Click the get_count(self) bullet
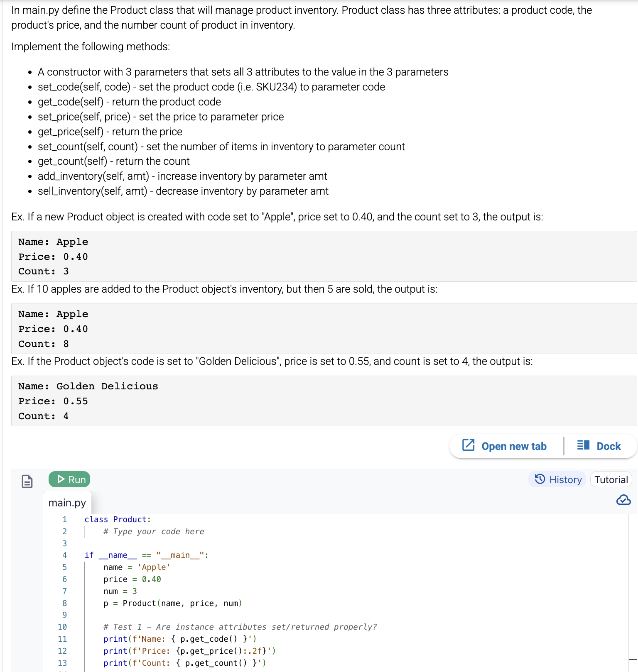This screenshot has height=672, width=638. (x=114, y=161)
